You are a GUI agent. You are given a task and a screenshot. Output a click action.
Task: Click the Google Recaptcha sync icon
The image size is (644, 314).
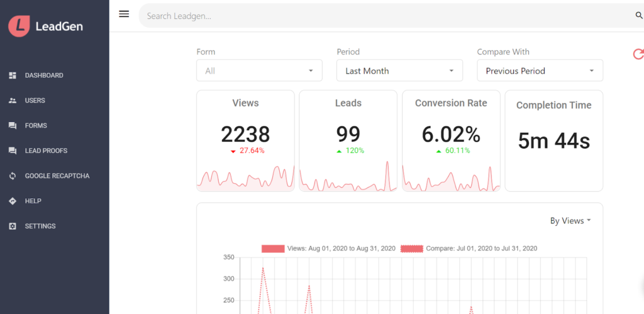click(13, 176)
